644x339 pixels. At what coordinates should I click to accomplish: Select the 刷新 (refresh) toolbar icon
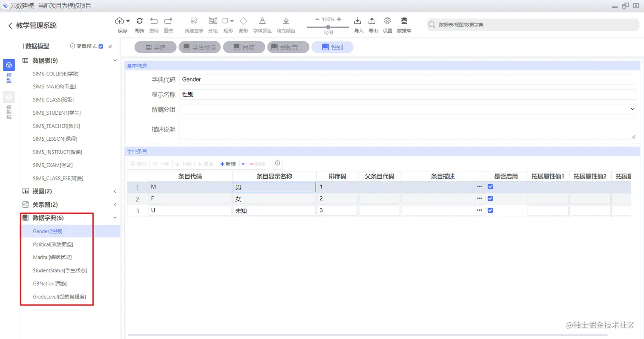tap(140, 20)
